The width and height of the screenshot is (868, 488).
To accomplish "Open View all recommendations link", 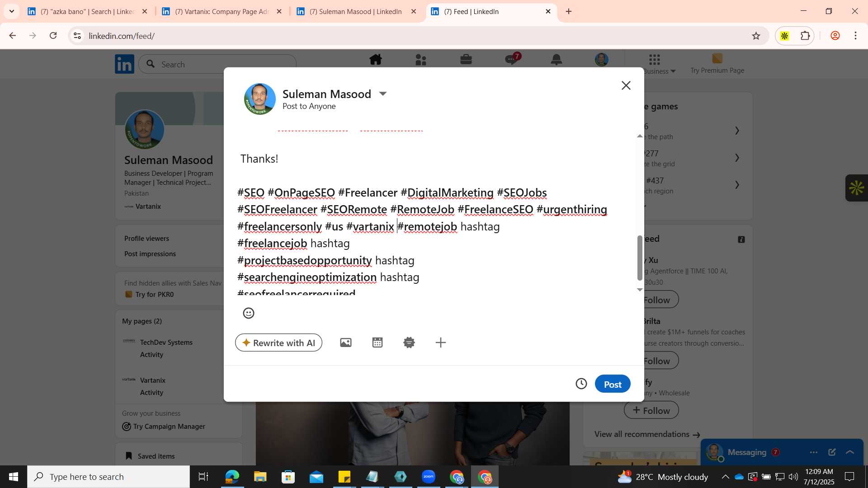I will (x=647, y=434).
